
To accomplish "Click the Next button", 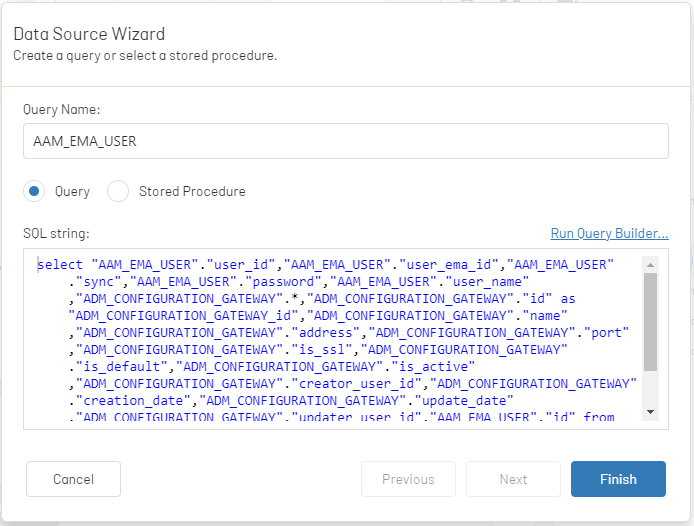I will [x=513, y=479].
